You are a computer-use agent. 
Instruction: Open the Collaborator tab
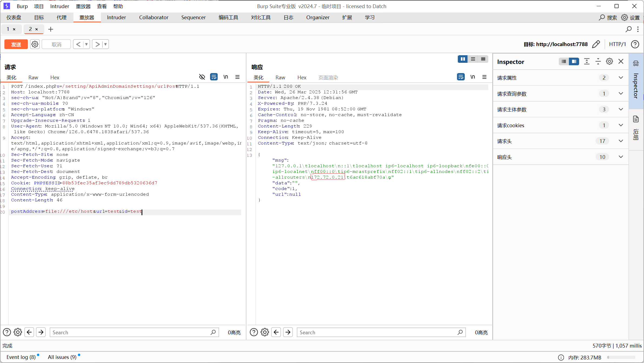(154, 18)
